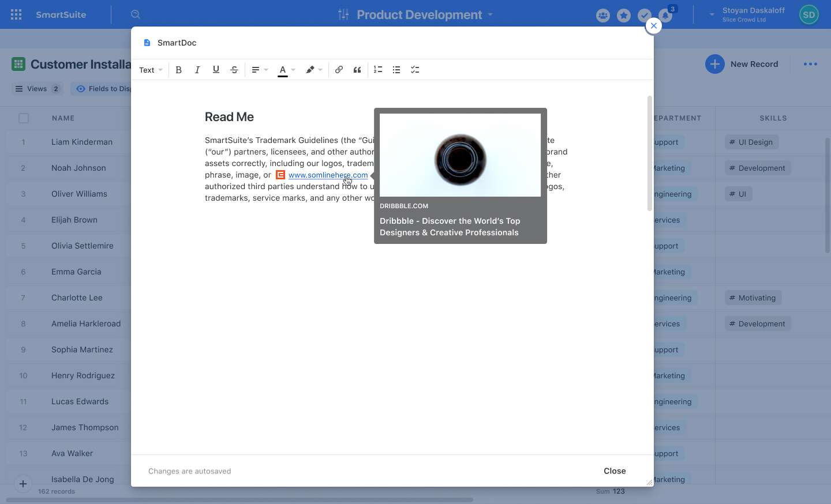Select the Oliver Williams record

pos(79,194)
